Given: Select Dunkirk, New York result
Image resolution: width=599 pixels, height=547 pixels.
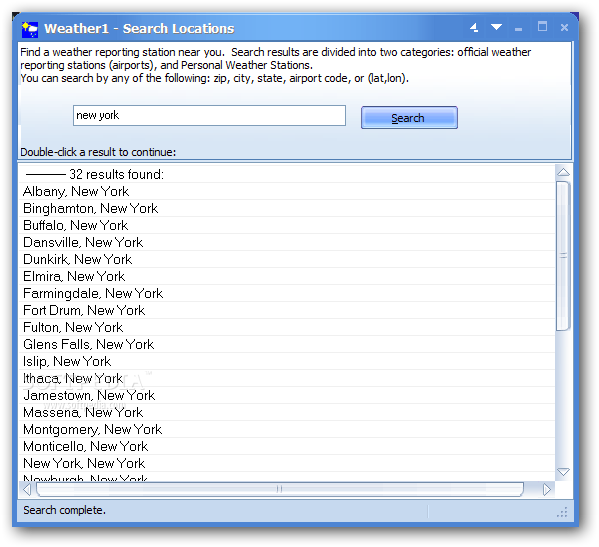Looking at the screenshot, I should coord(287,259).
